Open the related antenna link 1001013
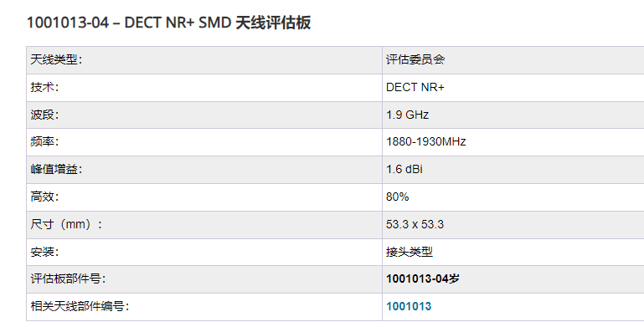This screenshot has width=644, height=327. (409, 306)
